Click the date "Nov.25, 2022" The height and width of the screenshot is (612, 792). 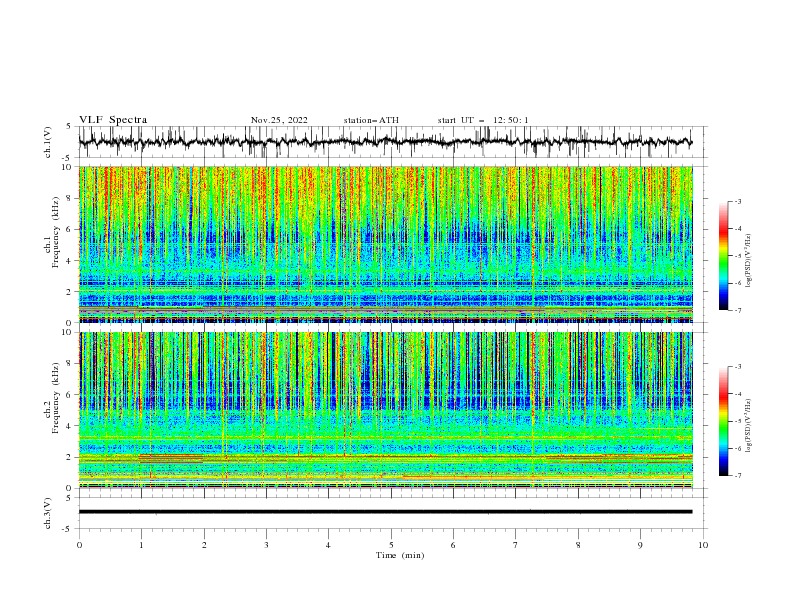point(279,120)
